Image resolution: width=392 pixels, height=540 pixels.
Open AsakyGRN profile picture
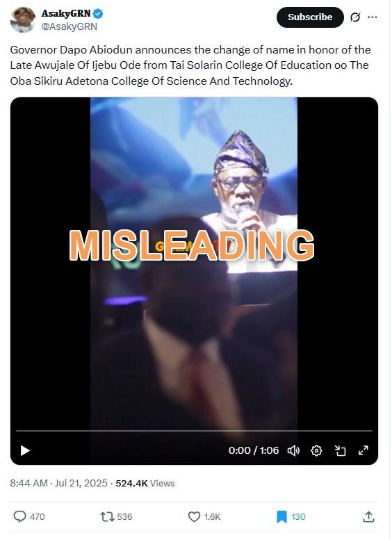23,19
